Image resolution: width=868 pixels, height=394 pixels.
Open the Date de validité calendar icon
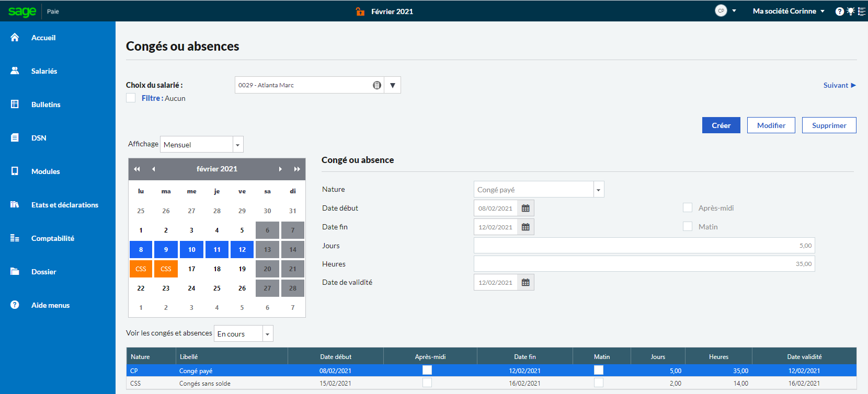[x=526, y=282]
